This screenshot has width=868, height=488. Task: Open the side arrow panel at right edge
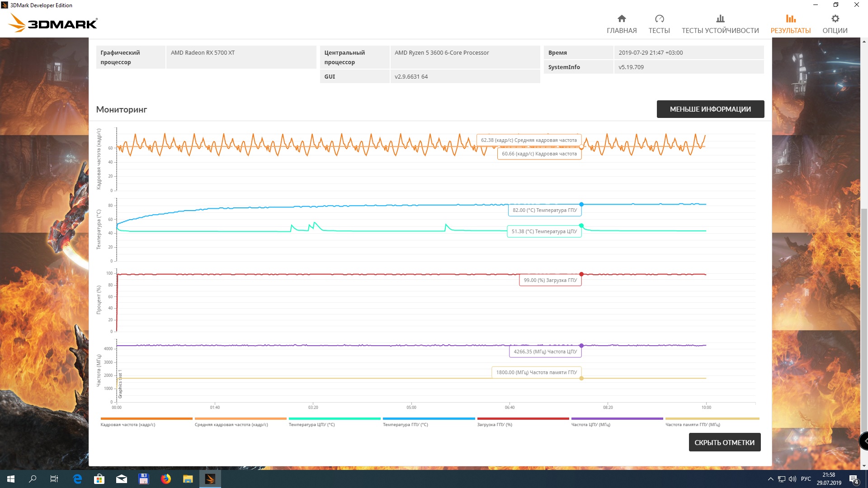pos(864,441)
